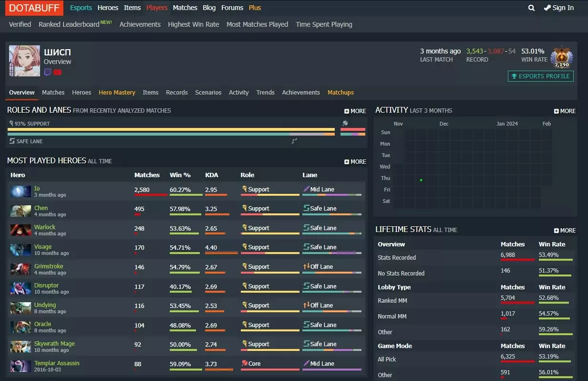Click the 3,543 wins record number

pyautogui.click(x=475, y=51)
